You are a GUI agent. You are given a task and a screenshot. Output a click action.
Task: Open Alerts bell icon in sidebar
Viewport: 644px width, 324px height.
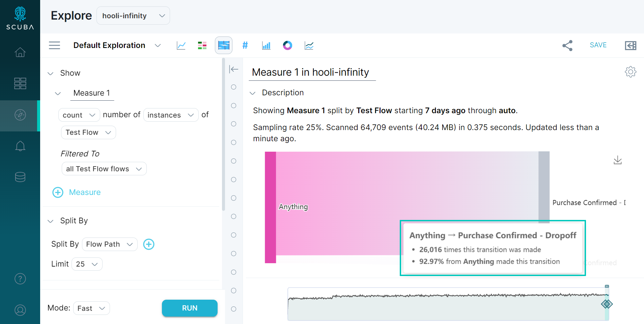[20, 146]
